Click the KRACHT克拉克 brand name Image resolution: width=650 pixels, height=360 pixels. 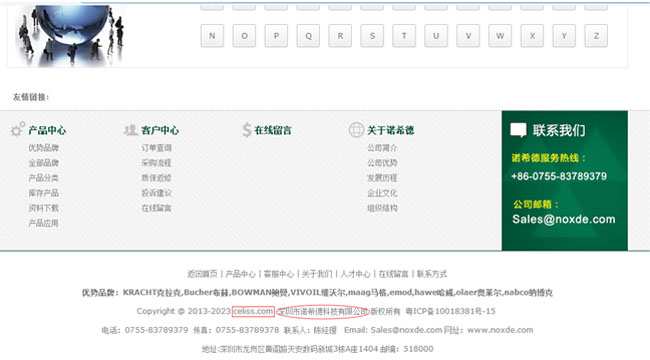[x=152, y=292]
